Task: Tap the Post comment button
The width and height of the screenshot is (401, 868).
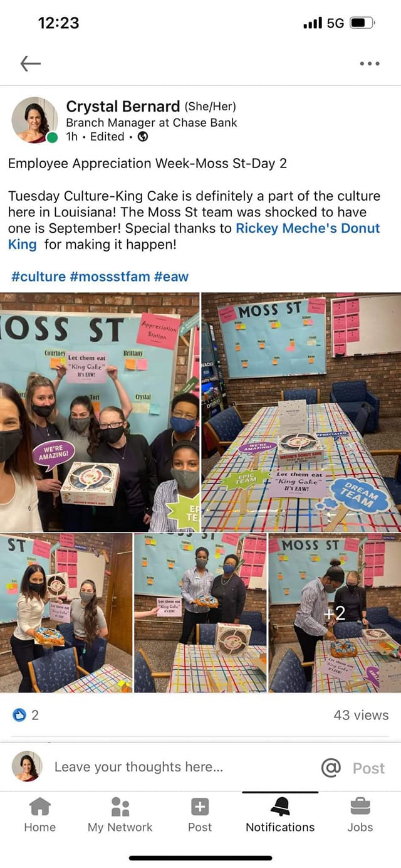Action: pos(368,768)
